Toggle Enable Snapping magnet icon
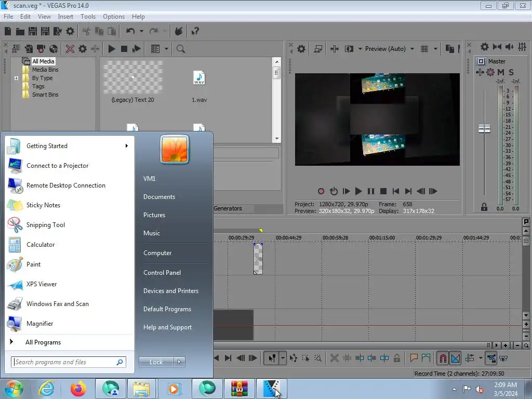Screen dimensions: 532x399 443,358
